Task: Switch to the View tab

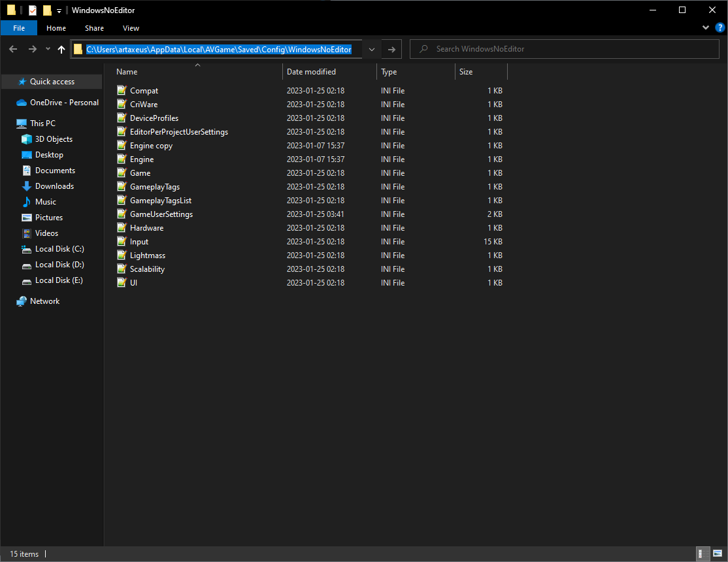Action: pos(131,28)
